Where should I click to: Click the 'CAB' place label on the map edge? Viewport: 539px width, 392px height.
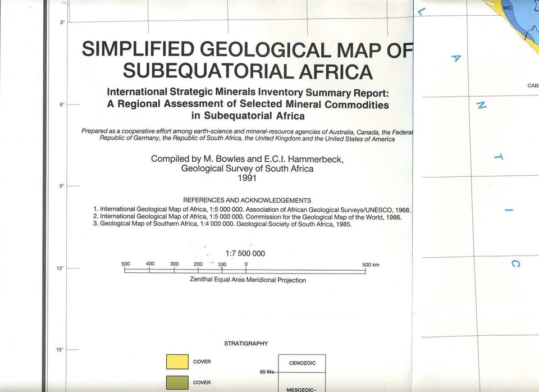click(533, 85)
